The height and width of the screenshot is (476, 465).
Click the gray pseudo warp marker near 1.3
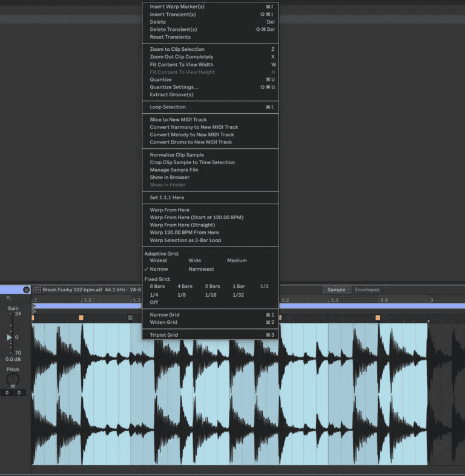tap(130, 317)
